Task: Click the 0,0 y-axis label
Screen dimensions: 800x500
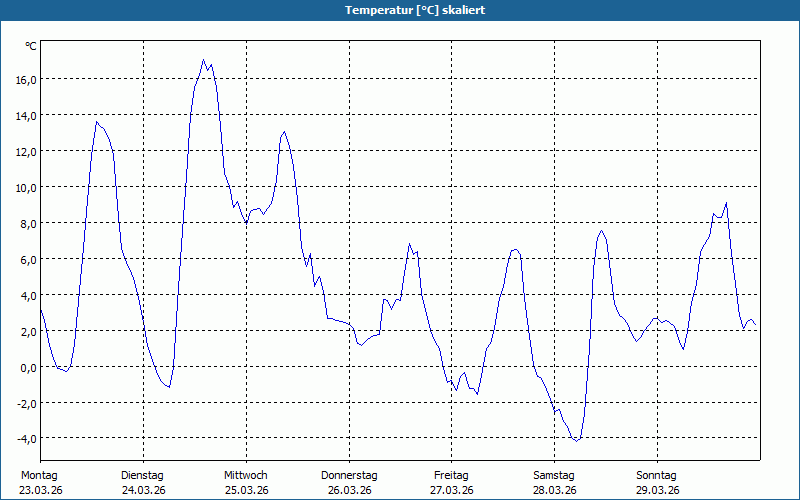Action: coord(28,367)
